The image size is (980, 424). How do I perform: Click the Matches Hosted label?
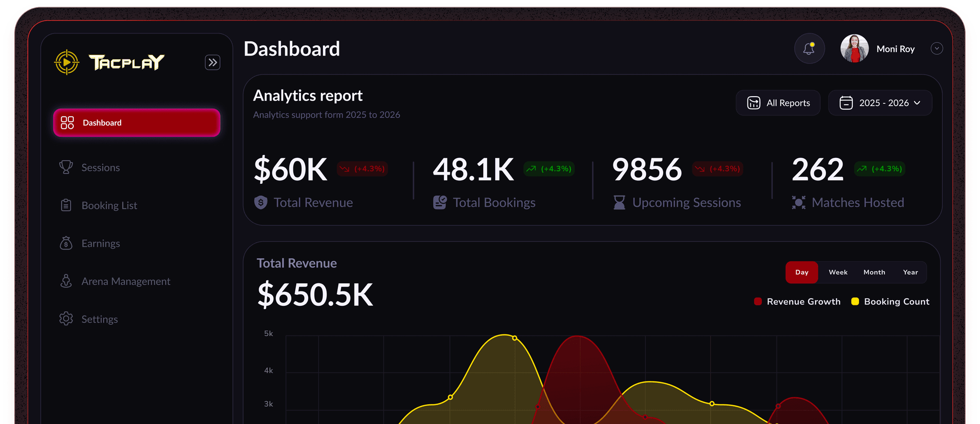coord(858,202)
